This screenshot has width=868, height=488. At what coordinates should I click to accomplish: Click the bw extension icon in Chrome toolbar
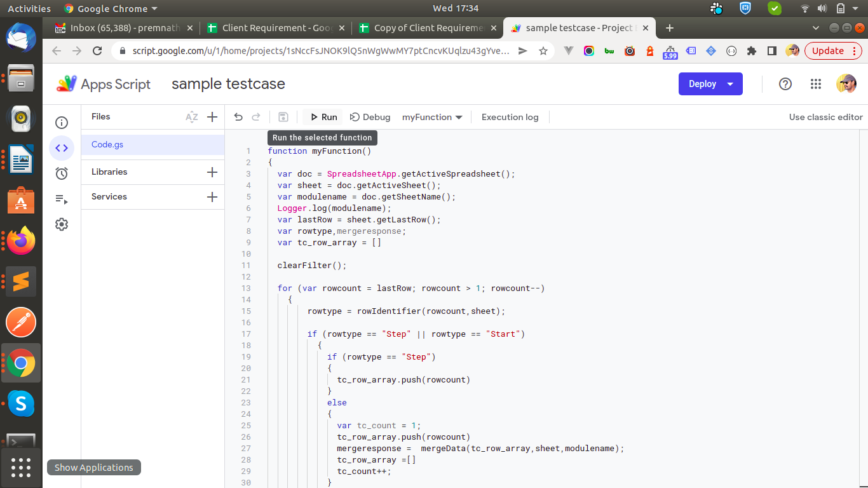[x=609, y=51]
